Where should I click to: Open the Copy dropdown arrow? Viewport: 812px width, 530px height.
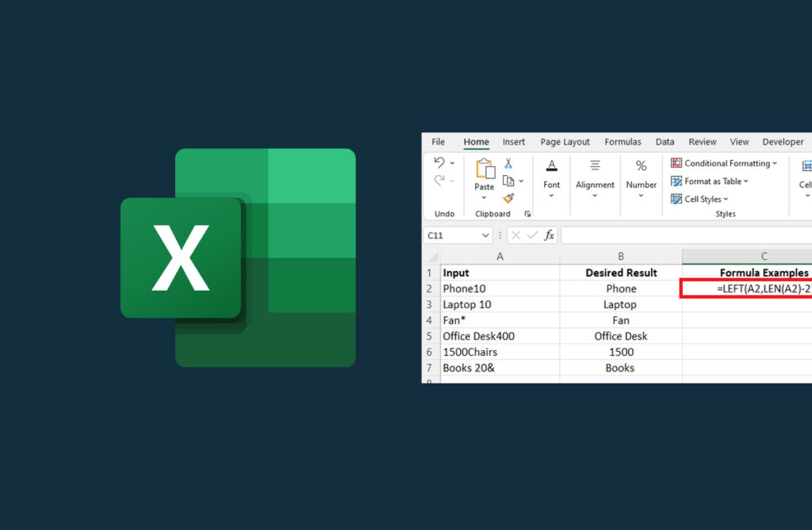tap(521, 181)
